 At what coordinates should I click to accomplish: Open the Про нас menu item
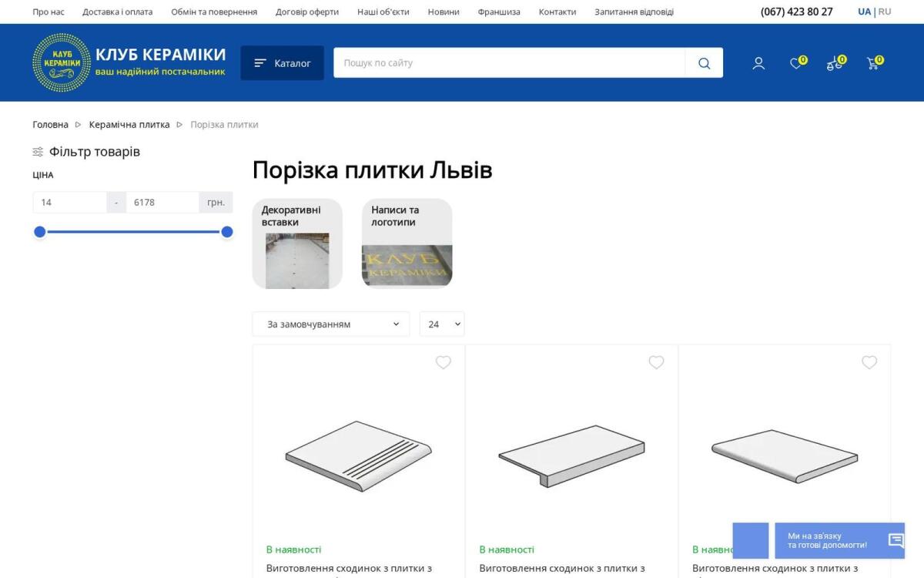pos(49,12)
